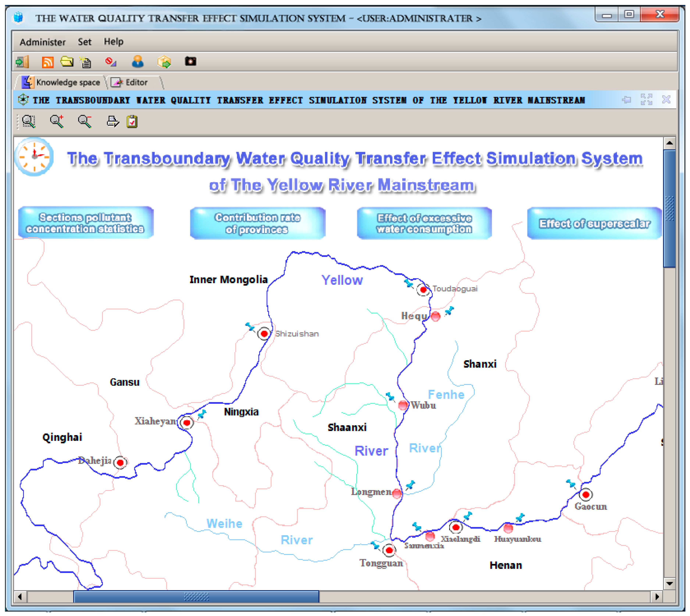
Task: Click the clipboard checkmark icon
Action: 132,121
